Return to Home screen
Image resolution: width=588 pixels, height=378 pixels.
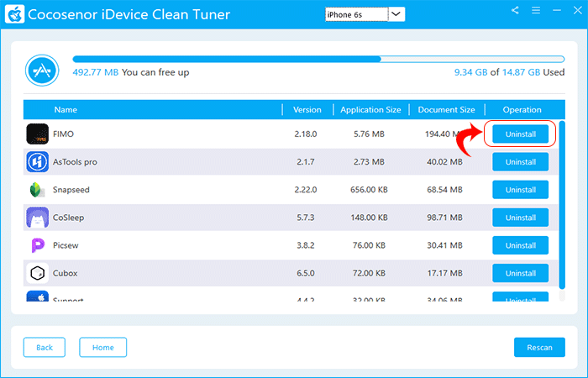click(102, 347)
